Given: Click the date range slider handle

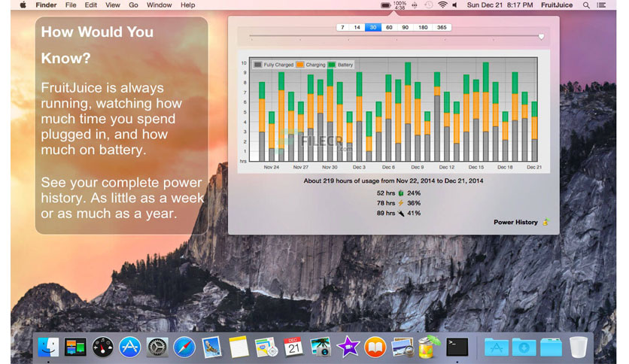Looking at the screenshot, I should (541, 37).
